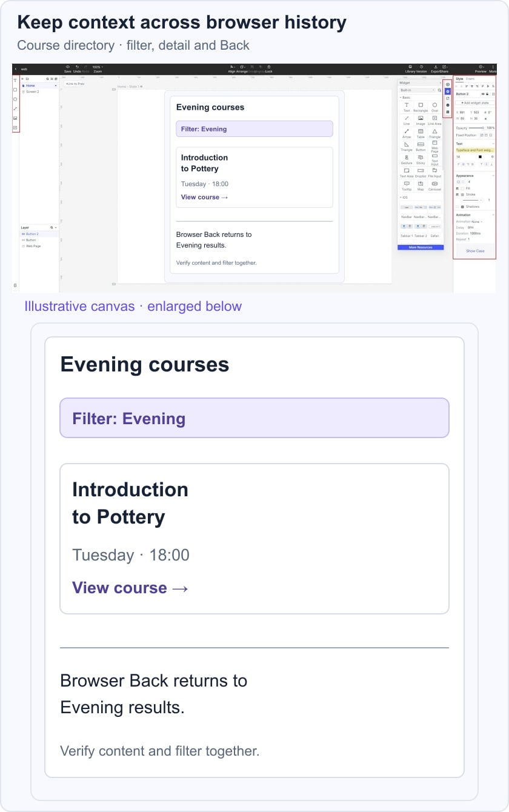Pick the File Input widget
509x812 pixels.
pos(434,173)
